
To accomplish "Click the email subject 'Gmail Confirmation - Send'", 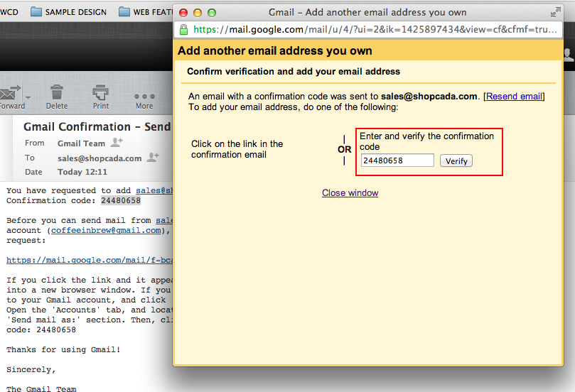I will pyautogui.click(x=97, y=126).
